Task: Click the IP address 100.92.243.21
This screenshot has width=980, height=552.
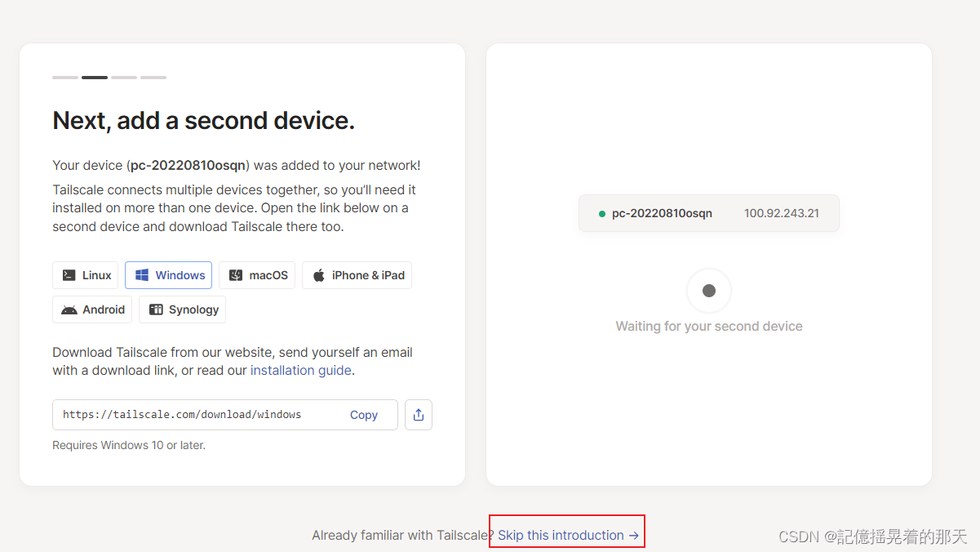Action: click(782, 213)
